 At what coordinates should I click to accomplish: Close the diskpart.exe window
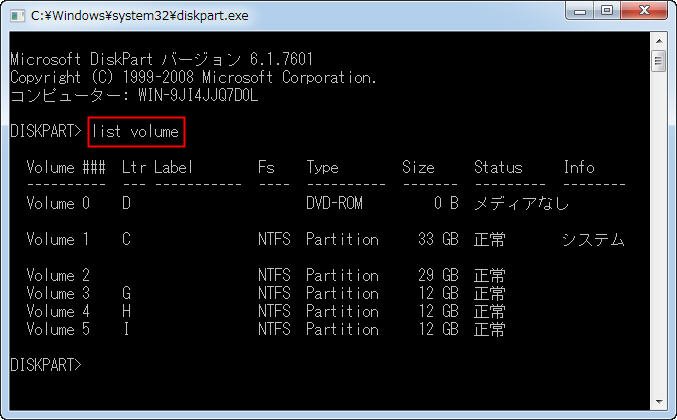point(644,10)
